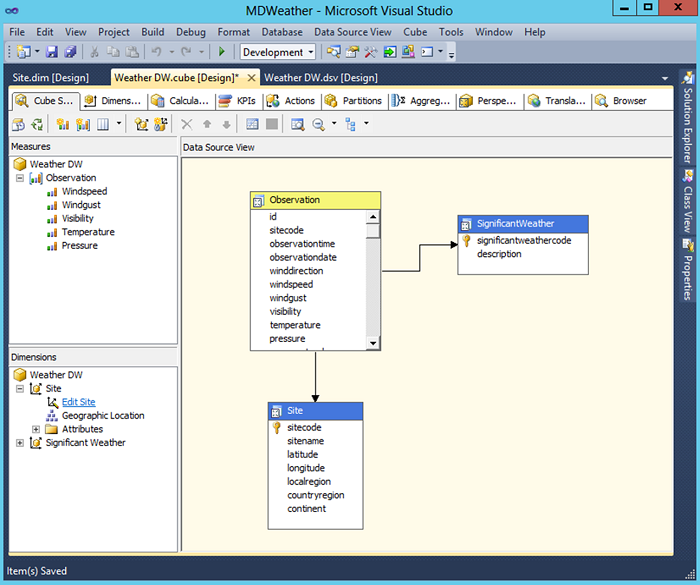The image size is (700, 585).
Task: Switch to the Partitions tab
Action: pyautogui.click(x=353, y=101)
